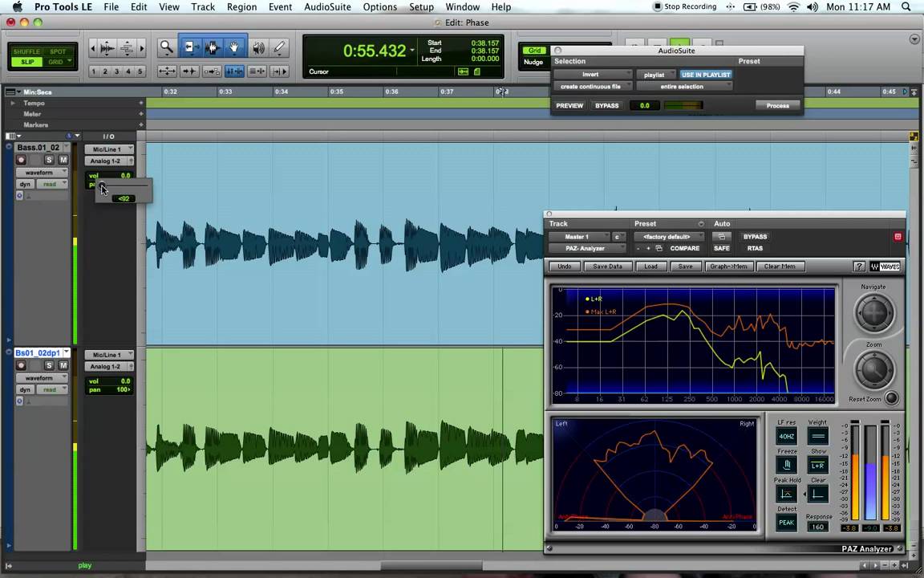Toggle the SAFE automation button
This screenshot has width=924, height=578.
721,248
